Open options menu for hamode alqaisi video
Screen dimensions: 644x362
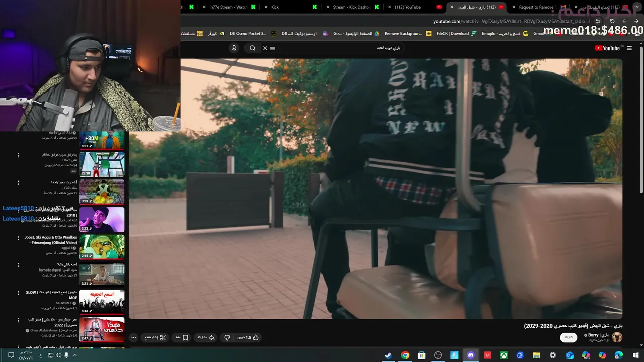tap(19, 265)
